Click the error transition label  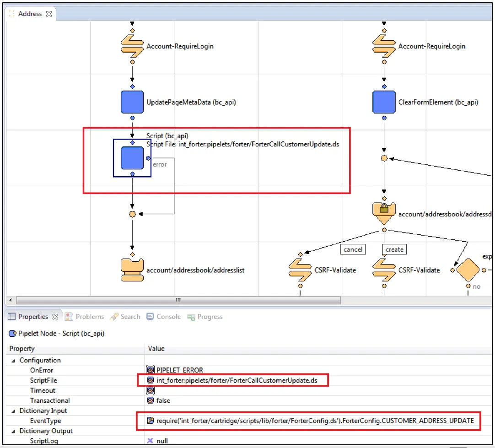point(160,164)
